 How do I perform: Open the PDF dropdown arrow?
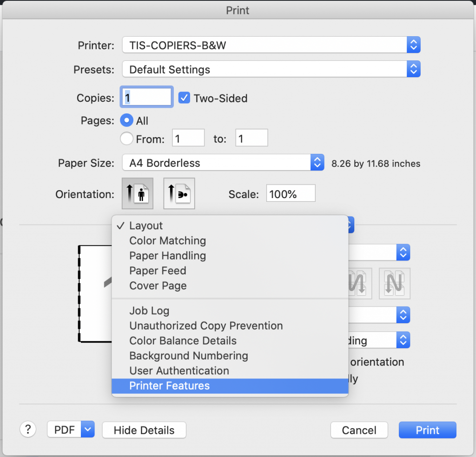tap(87, 430)
